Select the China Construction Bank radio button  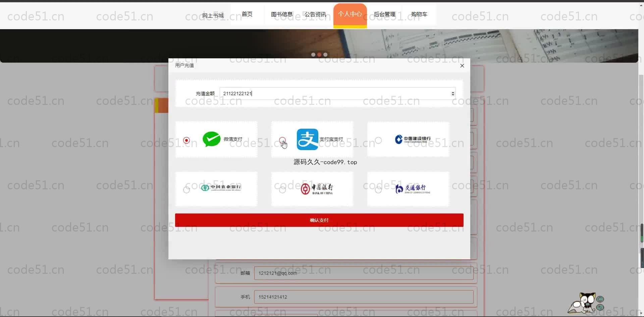[378, 140]
